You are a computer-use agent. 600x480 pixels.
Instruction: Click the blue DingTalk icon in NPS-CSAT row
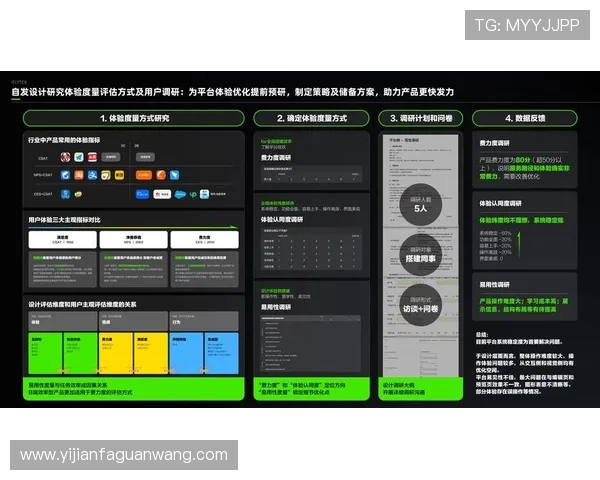coord(174,175)
